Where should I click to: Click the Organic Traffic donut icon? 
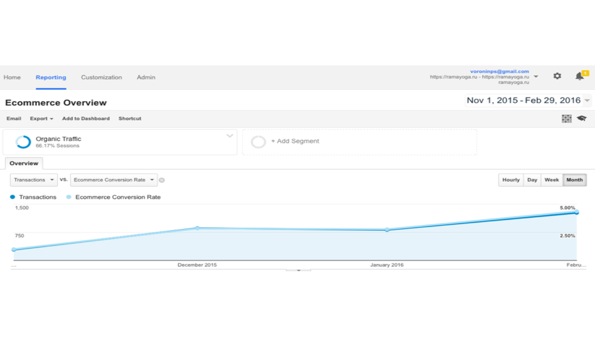[x=23, y=142]
